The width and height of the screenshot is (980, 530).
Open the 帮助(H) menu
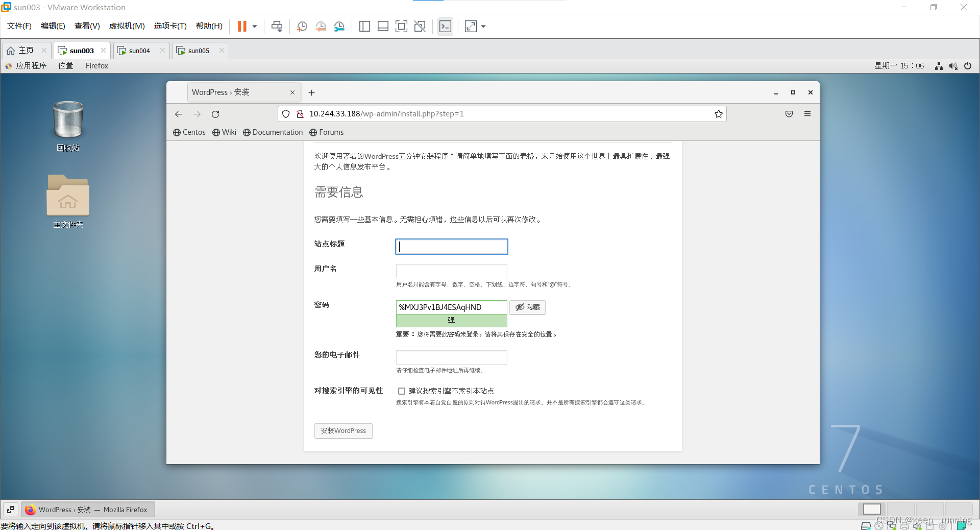209,26
